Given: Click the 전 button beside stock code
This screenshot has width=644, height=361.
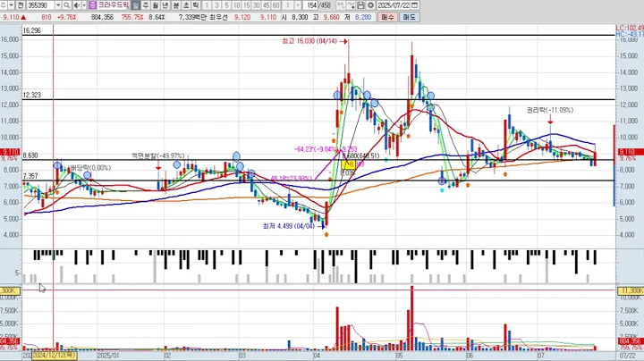Looking at the screenshot, I should pyautogui.click(x=21, y=5).
